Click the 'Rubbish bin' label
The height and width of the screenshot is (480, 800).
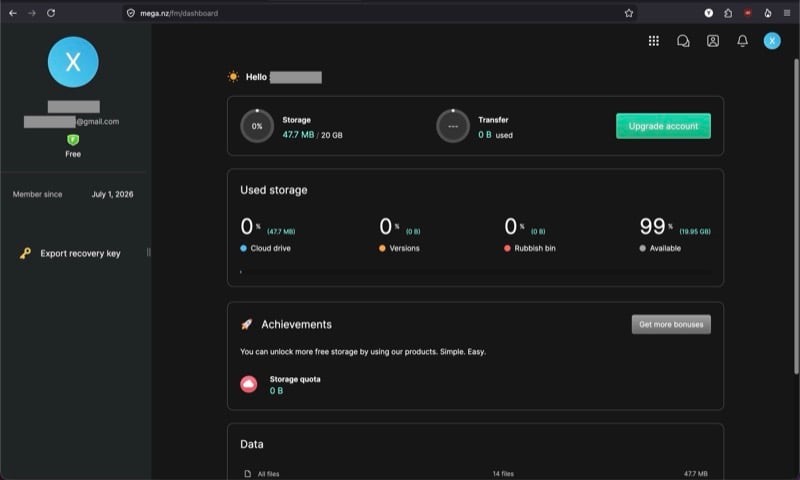click(535, 248)
